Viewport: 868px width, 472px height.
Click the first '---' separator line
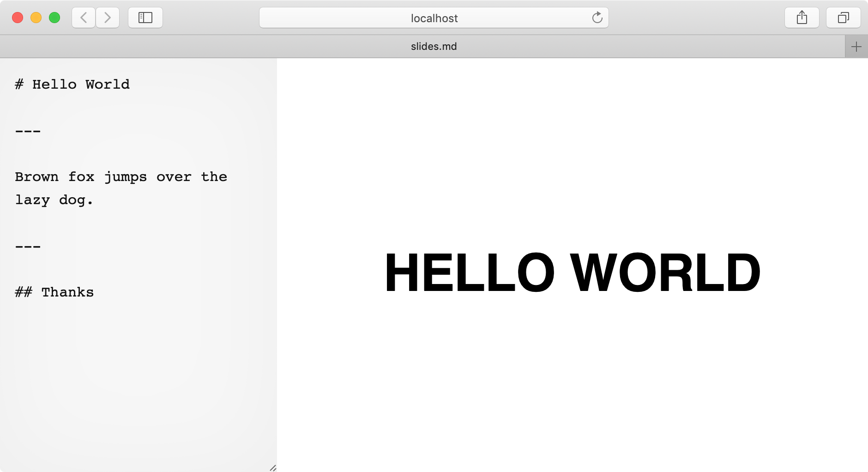(x=28, y=131)
